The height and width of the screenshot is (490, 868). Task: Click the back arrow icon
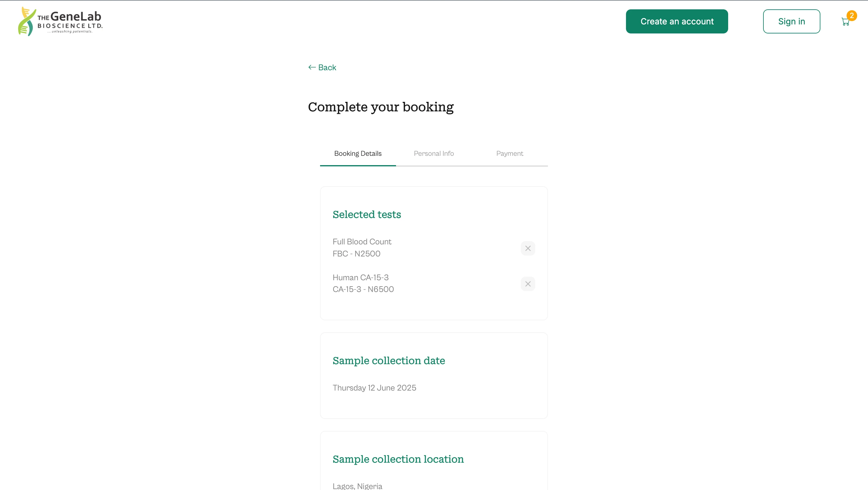[x=311, y=67]
